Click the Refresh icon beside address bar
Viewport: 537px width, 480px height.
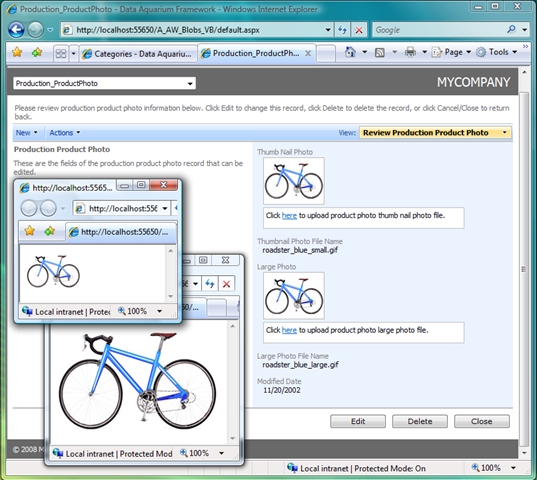(342, 30)
